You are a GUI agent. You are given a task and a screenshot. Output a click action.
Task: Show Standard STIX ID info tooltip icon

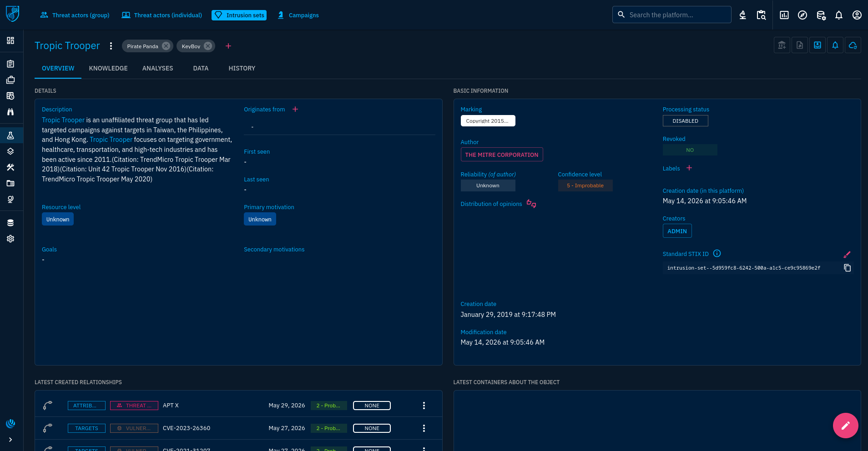pyautogui.click(x=717, y=254)
